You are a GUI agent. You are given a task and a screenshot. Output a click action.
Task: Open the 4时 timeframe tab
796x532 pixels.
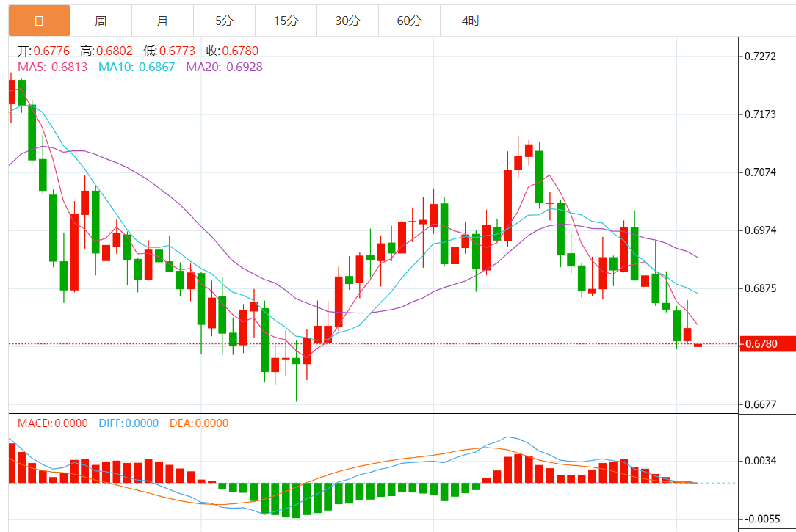471,21
